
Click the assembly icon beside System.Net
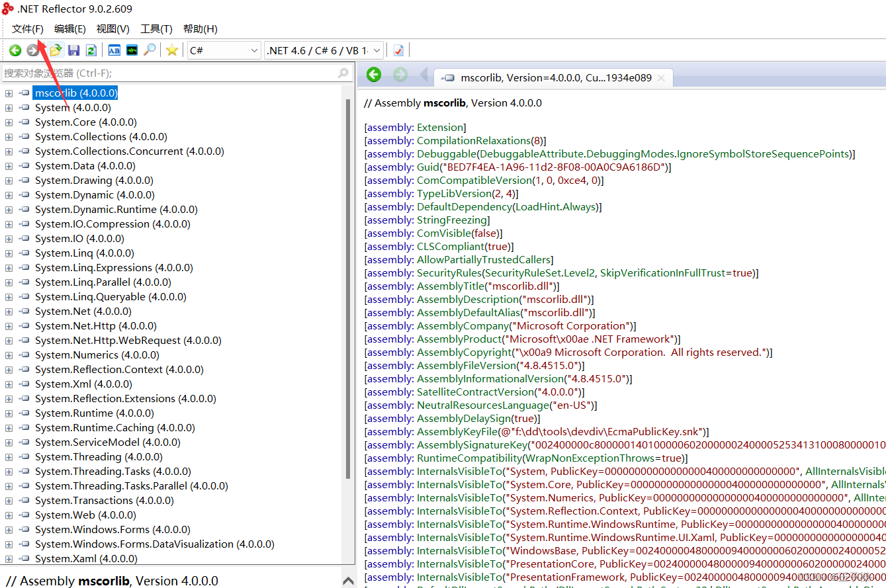[x=24, y=312]
